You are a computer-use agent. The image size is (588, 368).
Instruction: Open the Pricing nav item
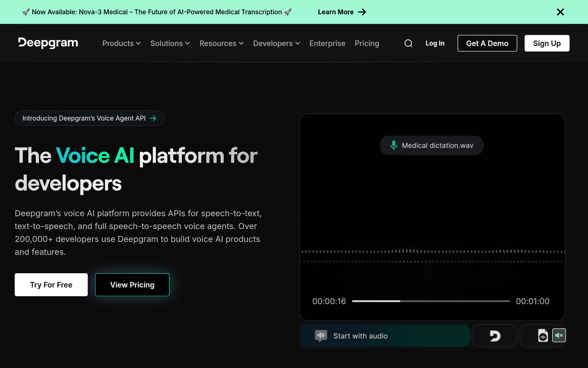coord(367,43)
